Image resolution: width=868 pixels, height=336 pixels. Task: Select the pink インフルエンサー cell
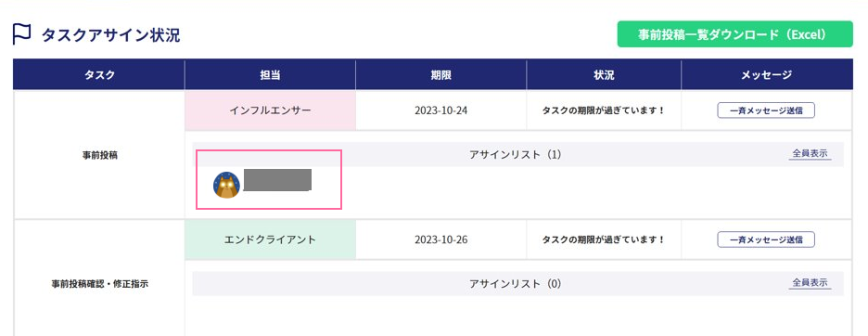270,110
